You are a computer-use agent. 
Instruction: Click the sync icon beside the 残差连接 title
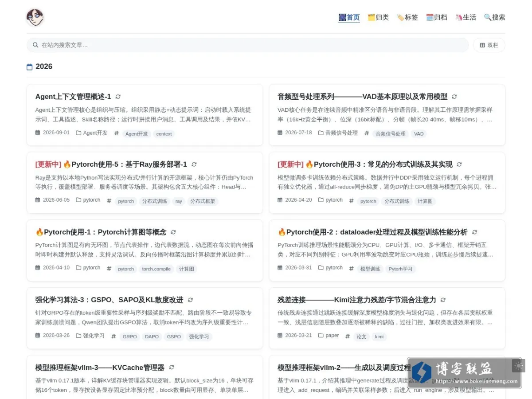[x=443, y=300]
